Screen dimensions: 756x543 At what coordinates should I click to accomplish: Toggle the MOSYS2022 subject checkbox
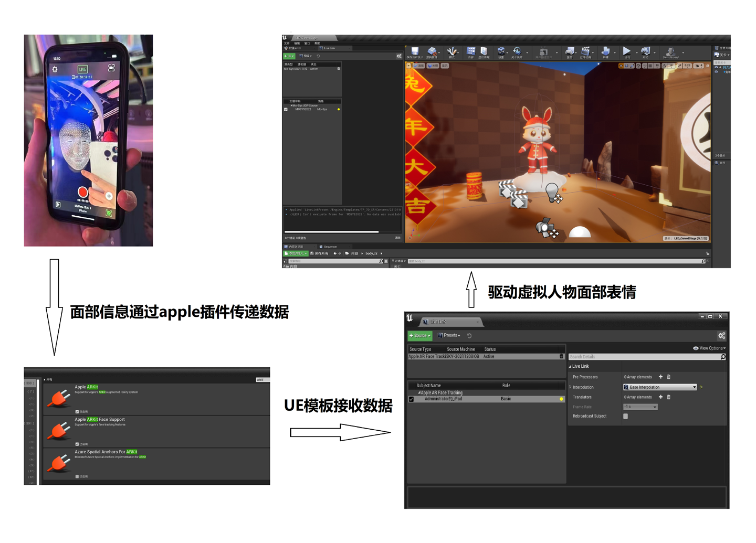coord(286,110)
